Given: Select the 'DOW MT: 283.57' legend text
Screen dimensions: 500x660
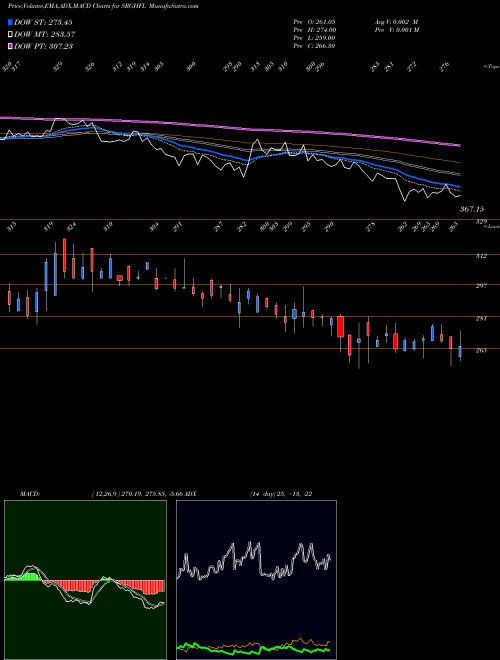Looking at the screenshot, I should pyautogui.click(x=45, y=34).
